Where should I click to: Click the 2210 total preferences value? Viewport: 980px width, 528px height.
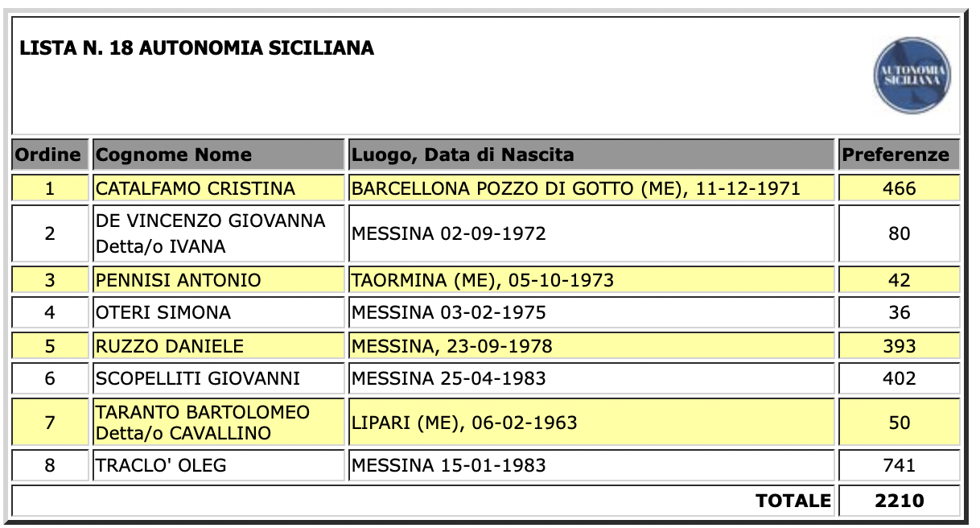coord(899,501)
